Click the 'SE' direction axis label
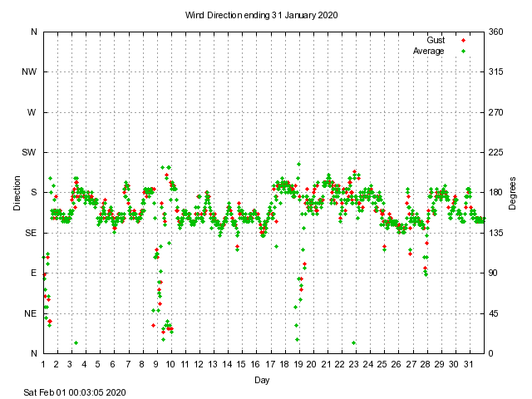The height and width of the screenshot is (399, 532). 31,233
